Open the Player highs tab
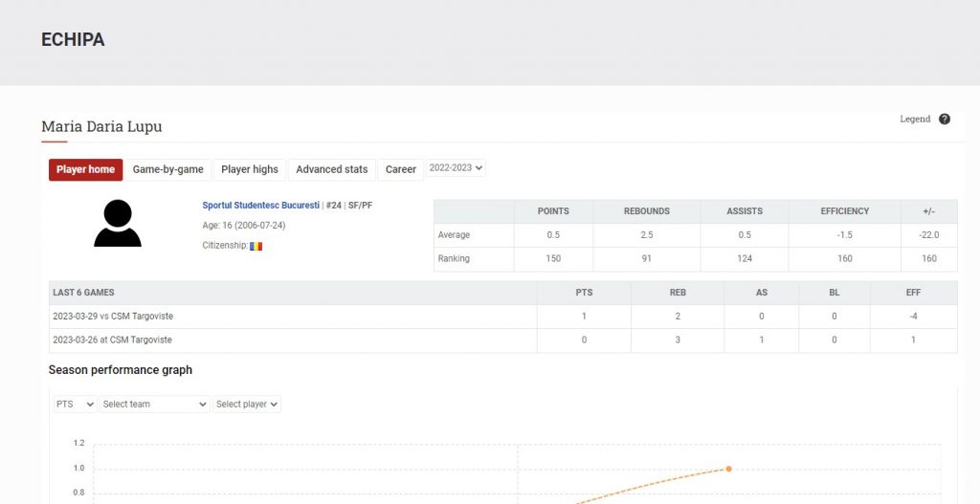 click(250, 169)
